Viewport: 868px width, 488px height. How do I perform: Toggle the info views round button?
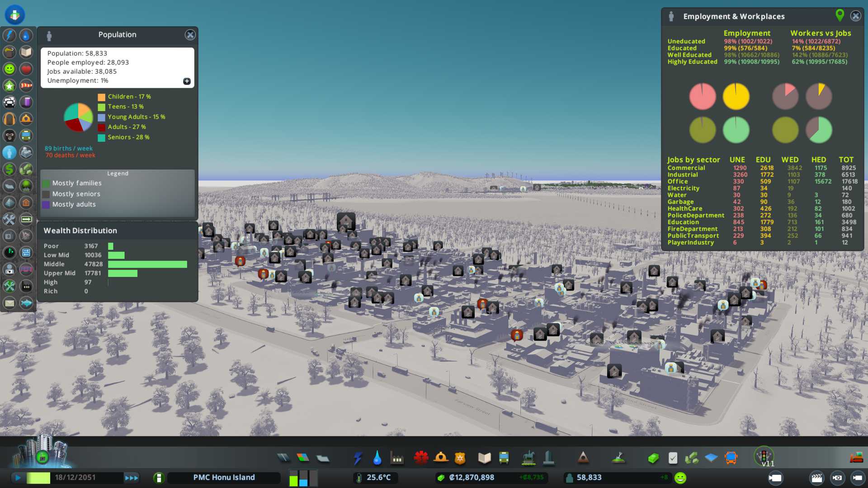[14, 14]
